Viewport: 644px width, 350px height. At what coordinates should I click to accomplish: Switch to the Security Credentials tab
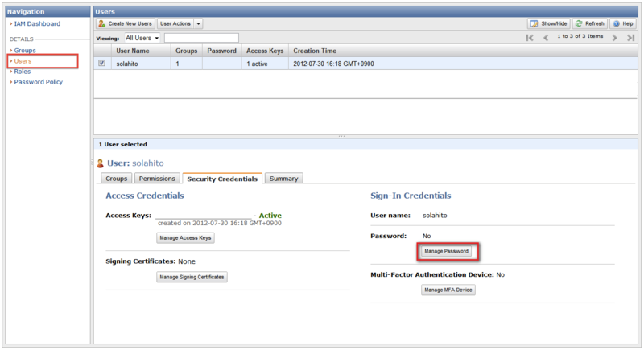coord(222,179)
